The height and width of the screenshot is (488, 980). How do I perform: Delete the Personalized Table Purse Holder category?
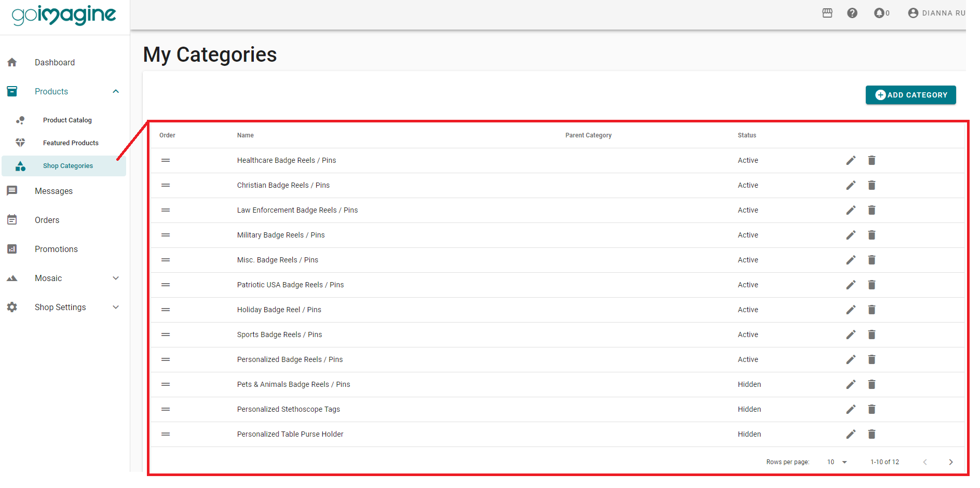[872, 434]
